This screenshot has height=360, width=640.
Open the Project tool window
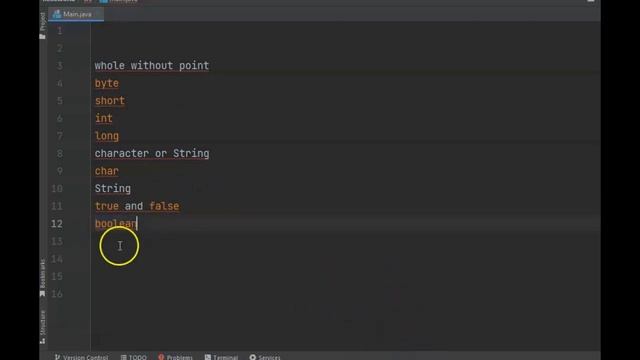(x=42, y=25)
